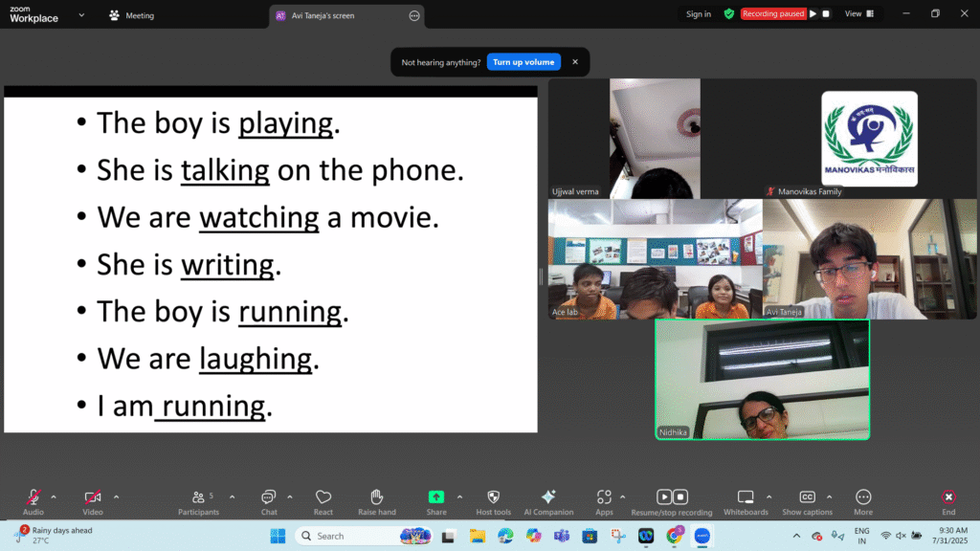Open the Zoom Workplace dropdown arrow
Screen dimensions: 980x551
pos(81,15)
